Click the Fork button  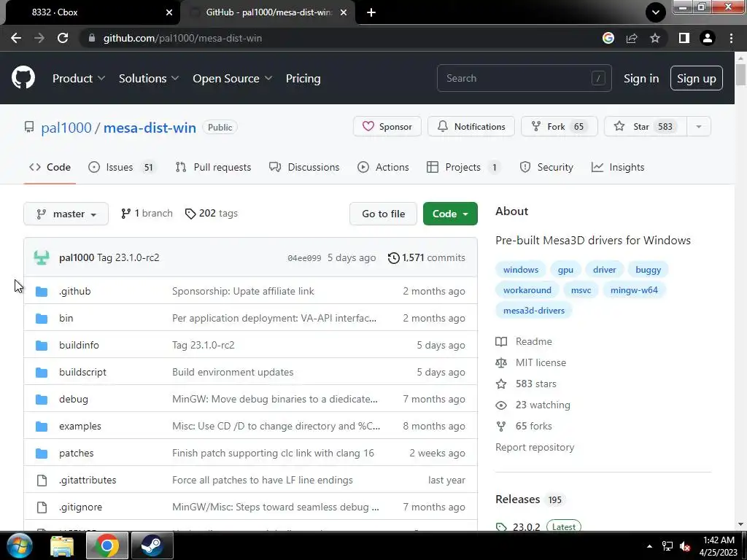560,127
